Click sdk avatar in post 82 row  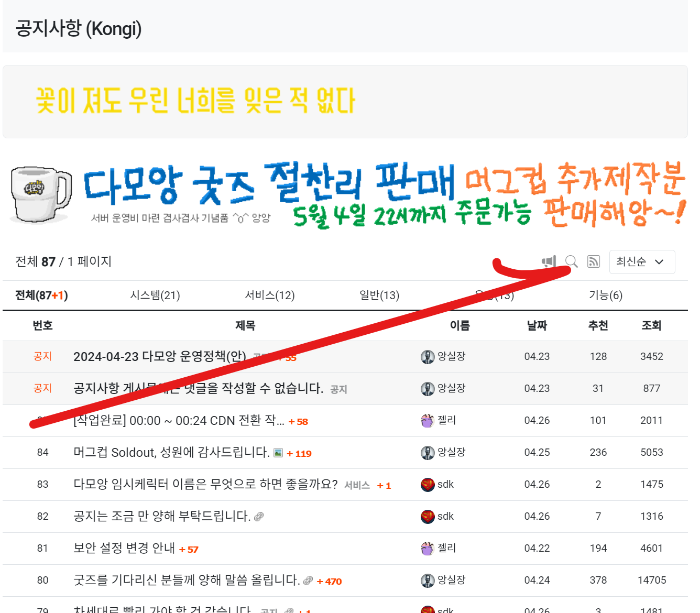click(x=428, y=517)
